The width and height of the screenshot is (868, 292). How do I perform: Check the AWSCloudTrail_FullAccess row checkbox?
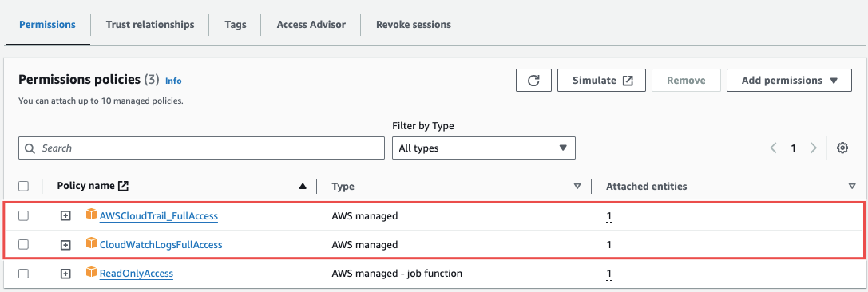(x=23, y=215)
